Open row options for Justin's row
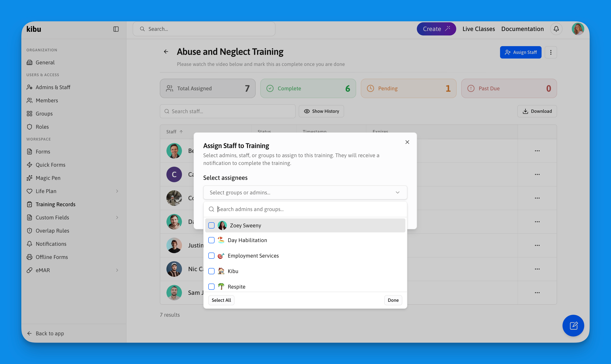The width and height of the screenshot is (611, 364). (x=537, y=245)
